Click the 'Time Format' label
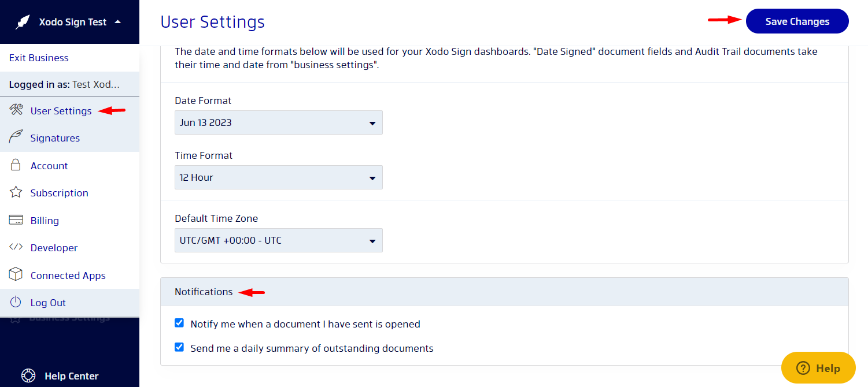 [x=204, y=155]
